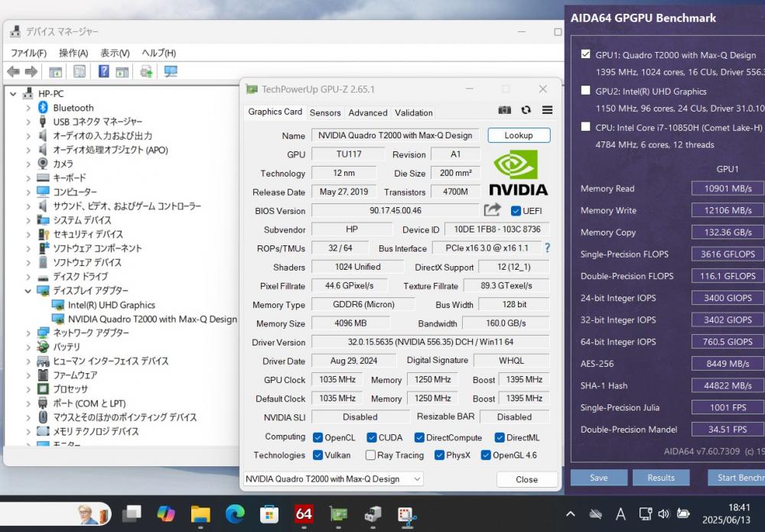Open the GPU selection dropdown in GPU-Z
The image size is (765, 532).
point(334,478)
